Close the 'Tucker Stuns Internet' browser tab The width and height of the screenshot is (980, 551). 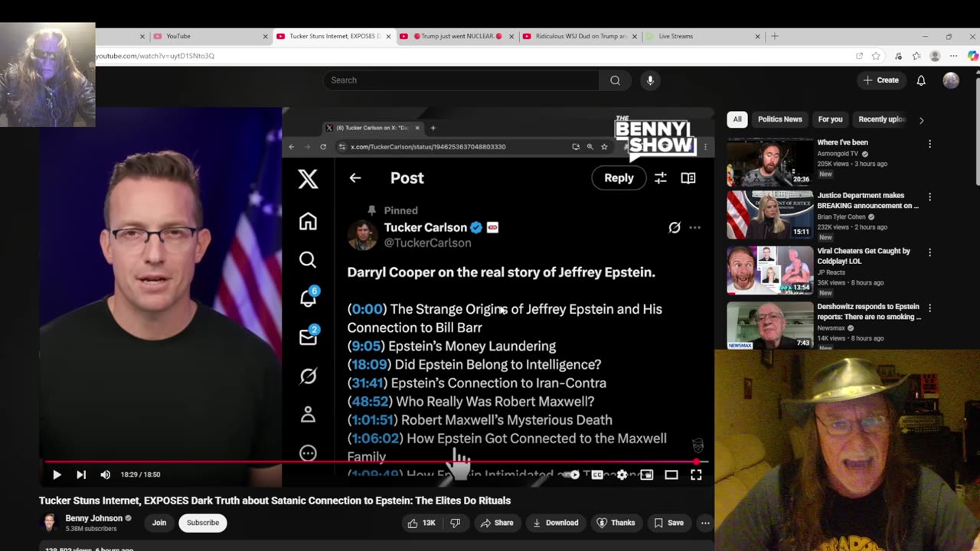389,36
